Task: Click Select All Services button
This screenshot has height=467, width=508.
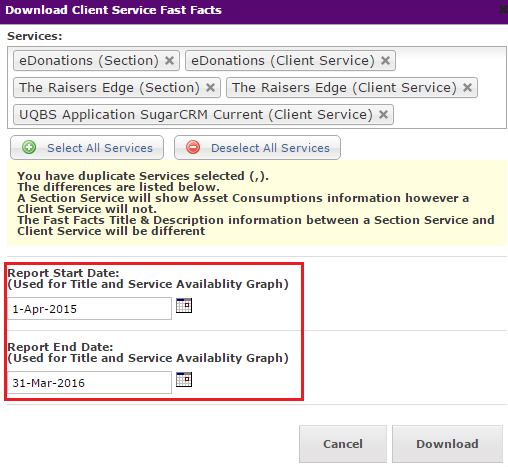Action: [87, 148]
